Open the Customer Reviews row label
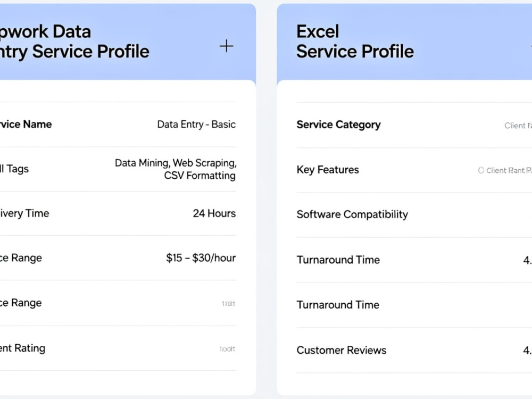Image resolution: width=532 pixels, height=399 pixels. (342, 350)
